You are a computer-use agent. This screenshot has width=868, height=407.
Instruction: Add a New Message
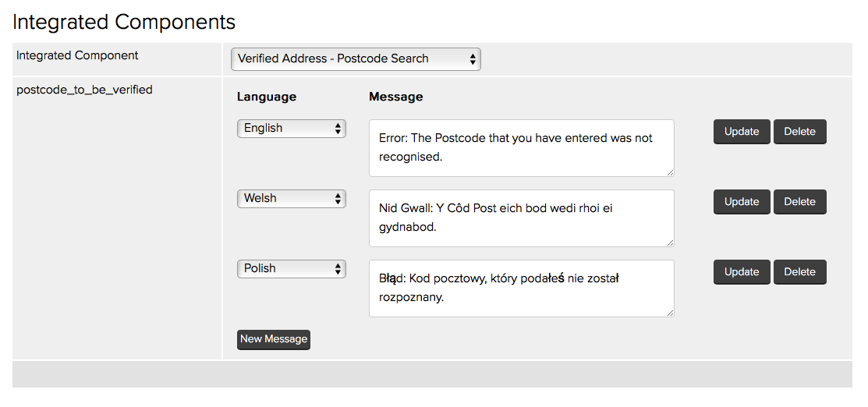(x=274, y=339)
